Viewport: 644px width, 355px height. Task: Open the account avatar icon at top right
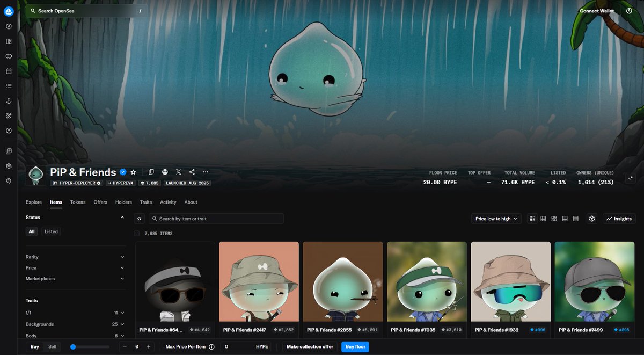tap(628, 11)
